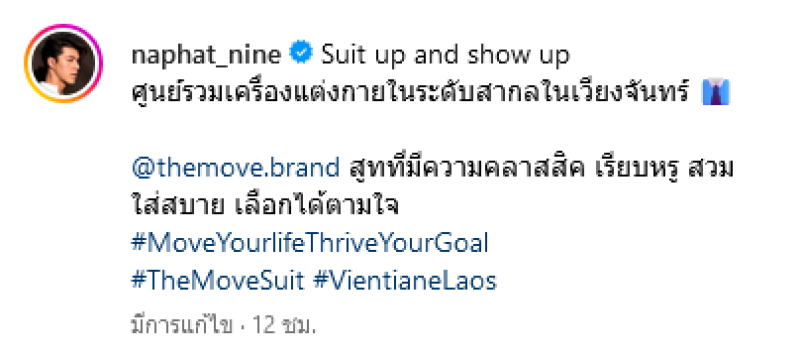Open the @themove.brand mention
The height and width of the screenshot is (361, 800).
[x=236, y=168]
